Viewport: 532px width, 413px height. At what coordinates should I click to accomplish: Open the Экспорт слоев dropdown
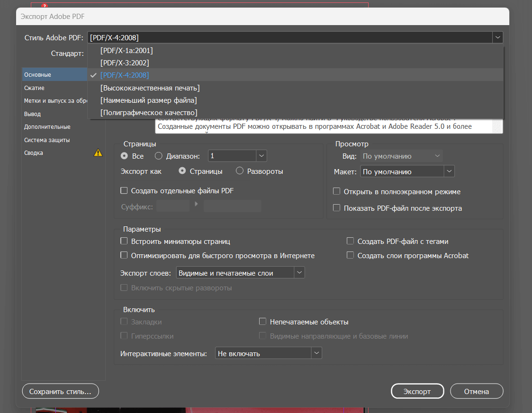click(240, 273)
